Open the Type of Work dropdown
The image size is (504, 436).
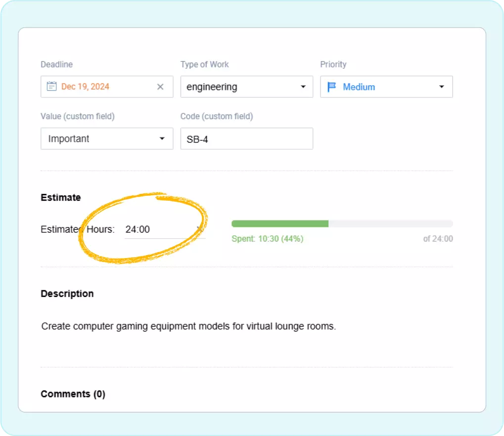tap(303, 87)
